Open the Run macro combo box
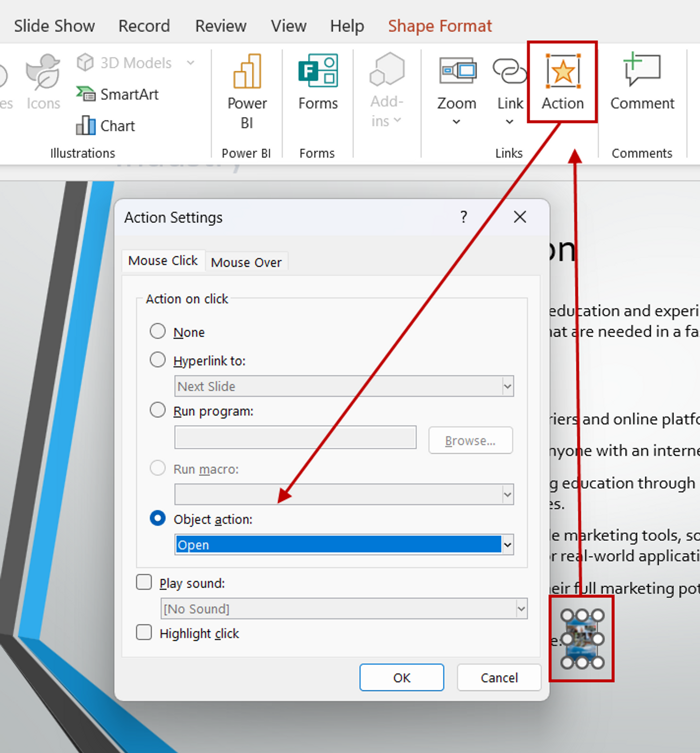The width and height of the screenshot is (700, 753). pos(344,494)
